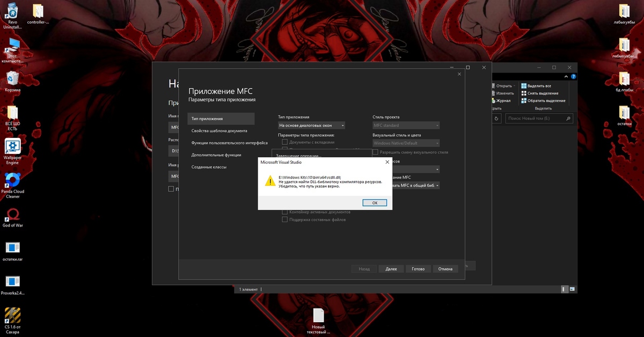
Task: Open the ВСЕ ШО ЕСТЬ folder
Action: pos(12,119)
